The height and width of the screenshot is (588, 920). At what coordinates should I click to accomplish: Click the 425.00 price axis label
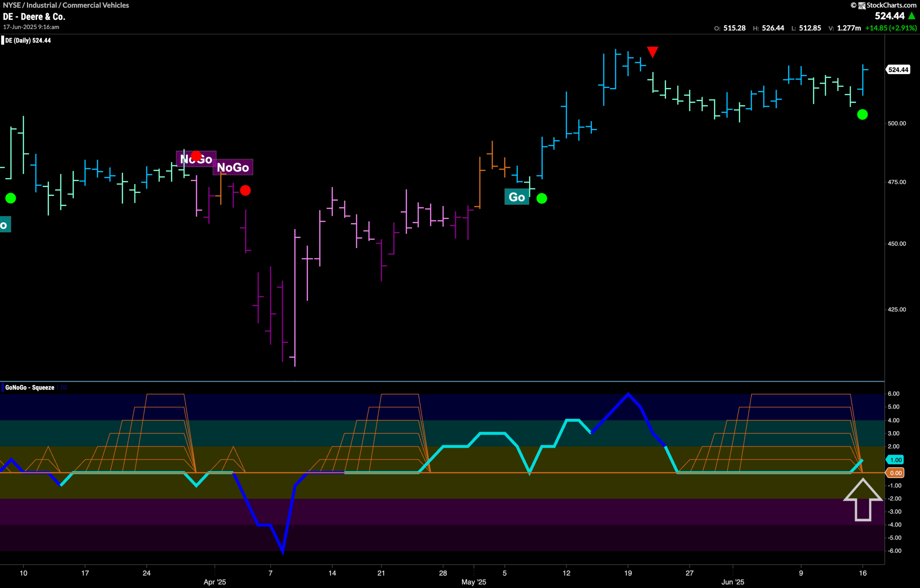(x=897, y=309)
